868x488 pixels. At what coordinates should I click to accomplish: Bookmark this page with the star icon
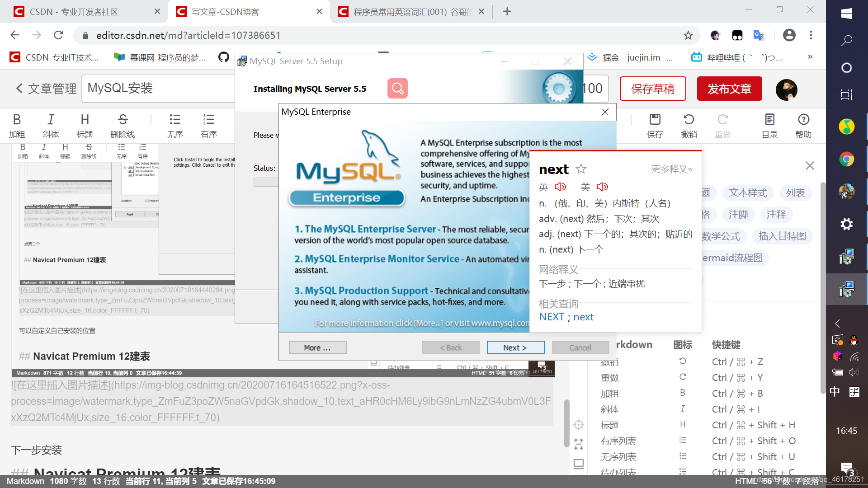(688, 35)
